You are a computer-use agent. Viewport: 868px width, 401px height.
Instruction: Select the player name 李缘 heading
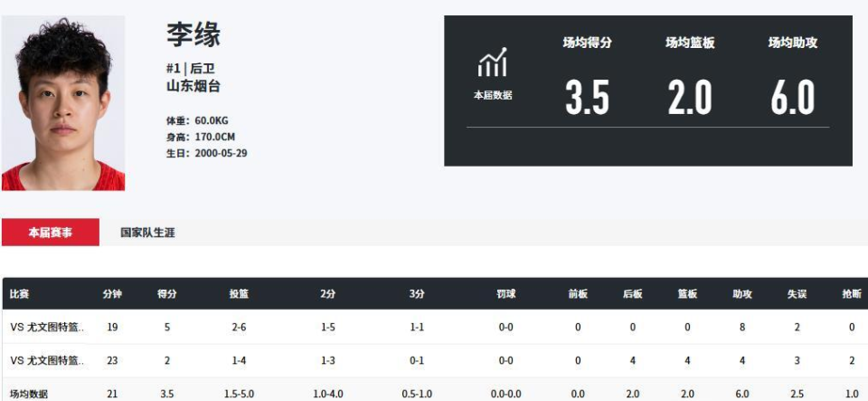(193, 35)
